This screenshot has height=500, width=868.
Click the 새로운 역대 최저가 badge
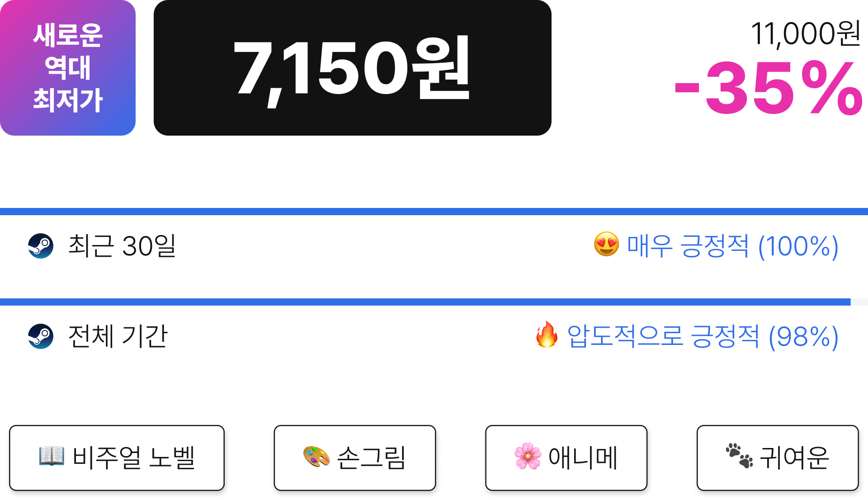(x=68, y=68)
